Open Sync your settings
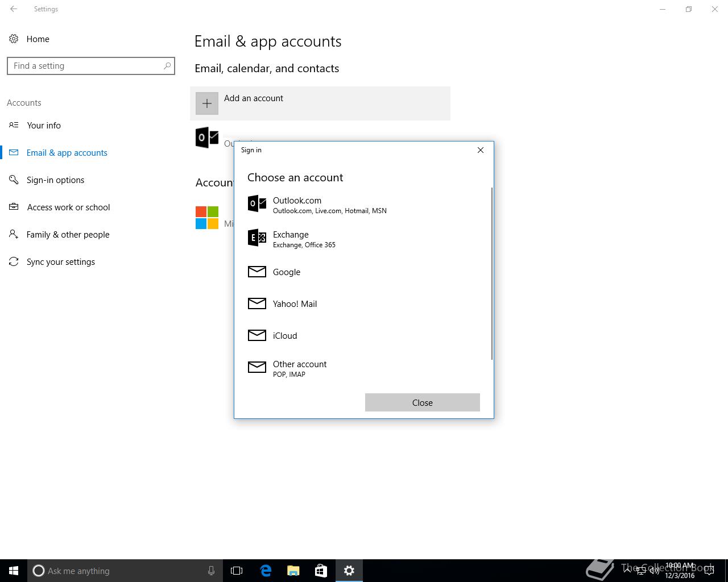 coord(61,262)
